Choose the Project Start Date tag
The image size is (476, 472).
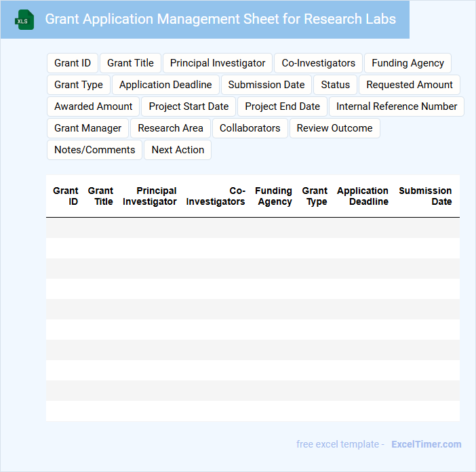[189, 106]
